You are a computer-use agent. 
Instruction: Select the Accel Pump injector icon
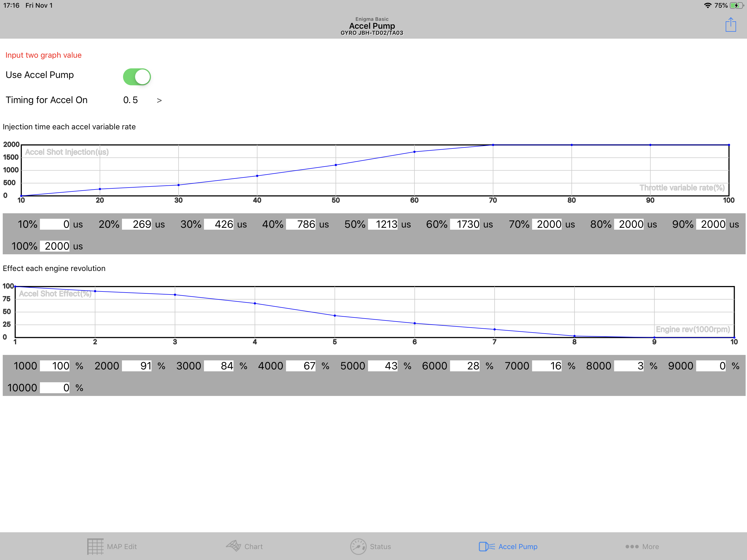(x=487, y=546)
